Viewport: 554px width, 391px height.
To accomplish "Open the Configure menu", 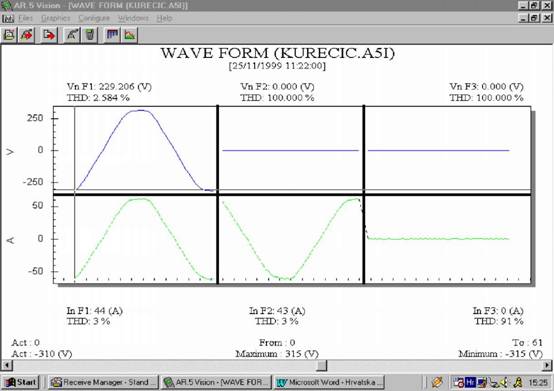I will point(94,18).
